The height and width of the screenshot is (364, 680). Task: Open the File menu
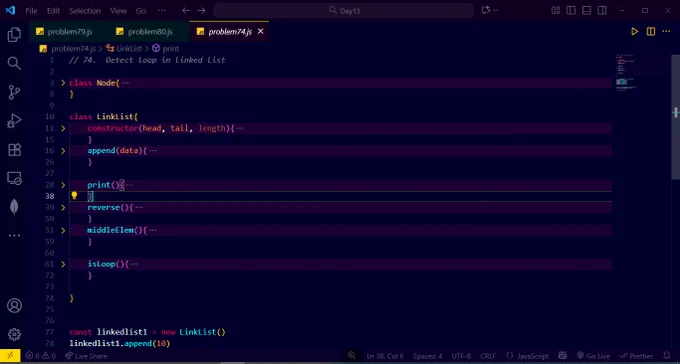31,10
